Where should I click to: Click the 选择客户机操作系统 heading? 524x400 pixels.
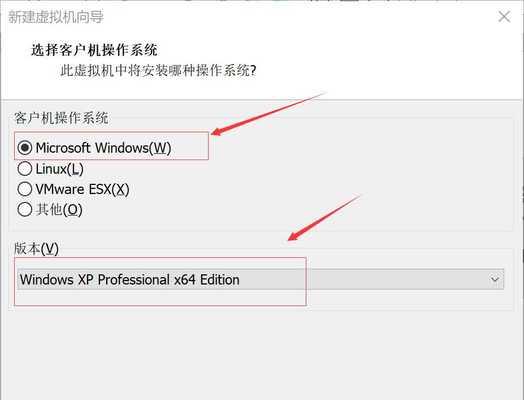click(94, 50)
